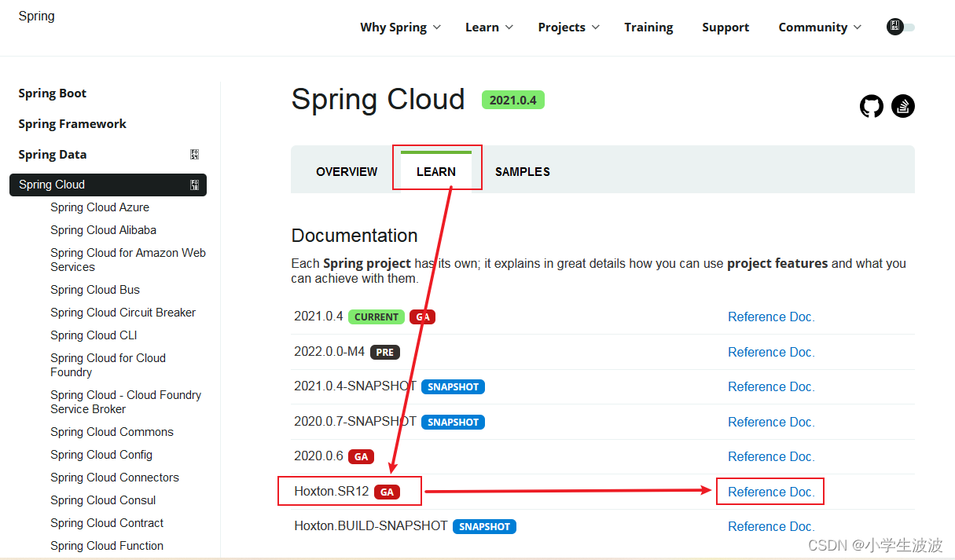The image size is (955, 560).
Task: Open Spring Cloud Config subproject
Action: tap(101, 455)
